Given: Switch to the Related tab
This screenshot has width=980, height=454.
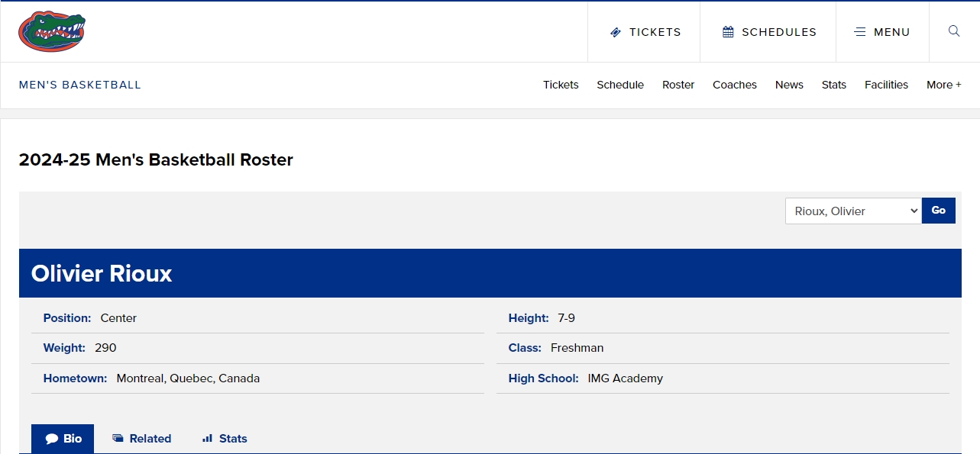Looking at the screenshot, I should click(x=141, y=439).
